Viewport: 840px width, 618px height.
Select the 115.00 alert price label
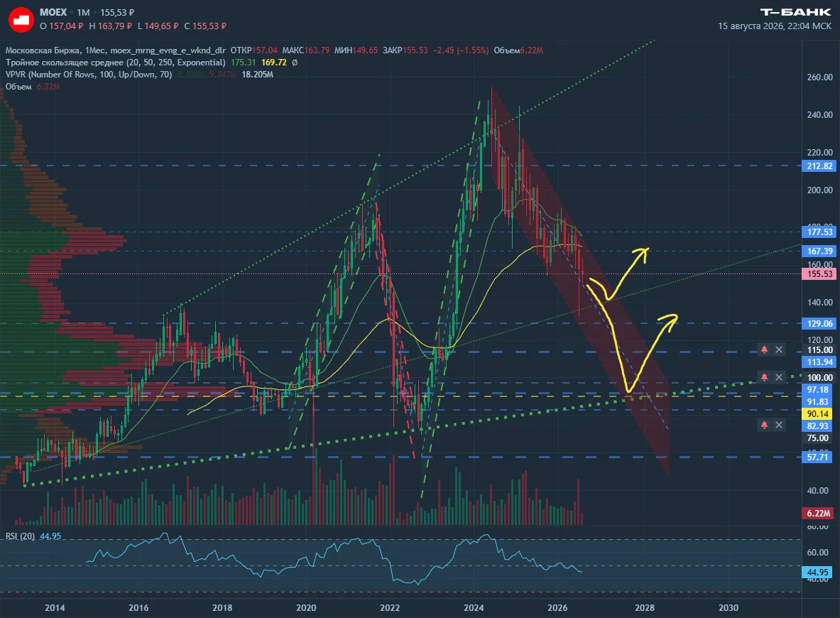pos(819,350)
